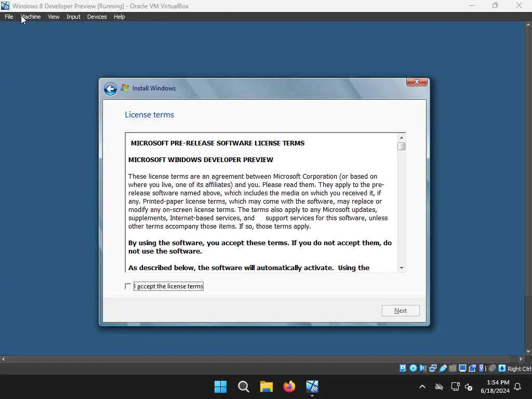Click the license text scrollbar thumb
532x399 pixels.
[402, 146]
